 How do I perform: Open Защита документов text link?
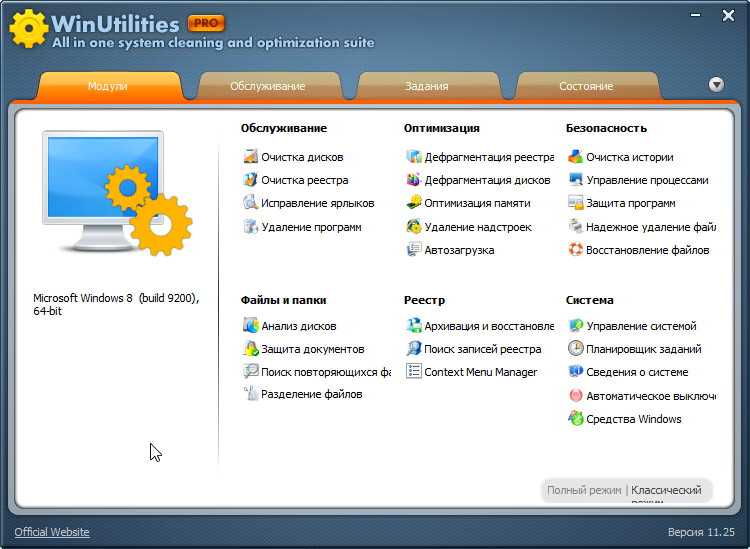[312, 349]
